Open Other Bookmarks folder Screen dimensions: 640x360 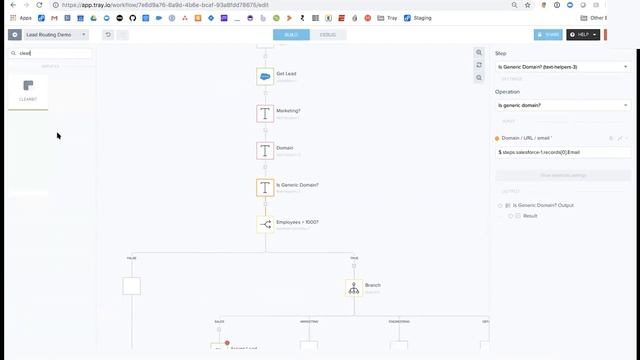[594, 18]
